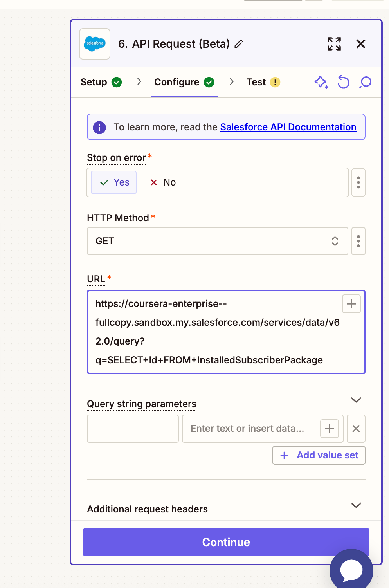This screenshot has width=389, height=588.
Task: Click the Query string parameters label
Action: 142,404
